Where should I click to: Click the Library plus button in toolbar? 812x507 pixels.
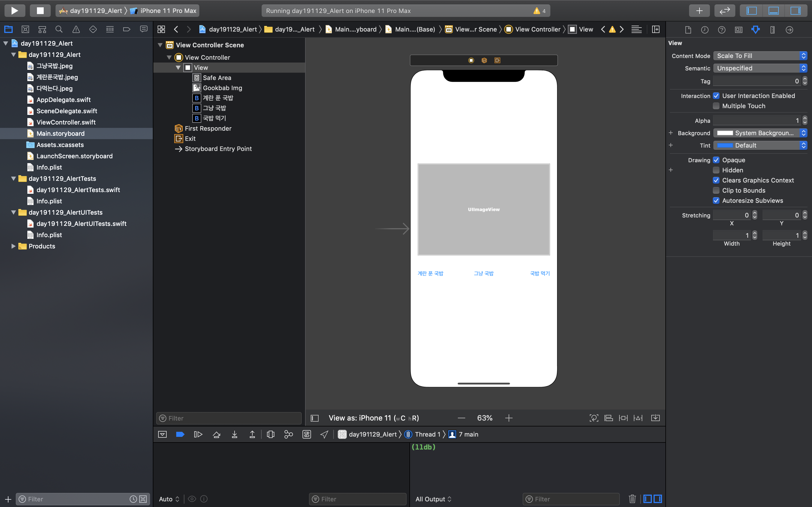tap(699, 11)
